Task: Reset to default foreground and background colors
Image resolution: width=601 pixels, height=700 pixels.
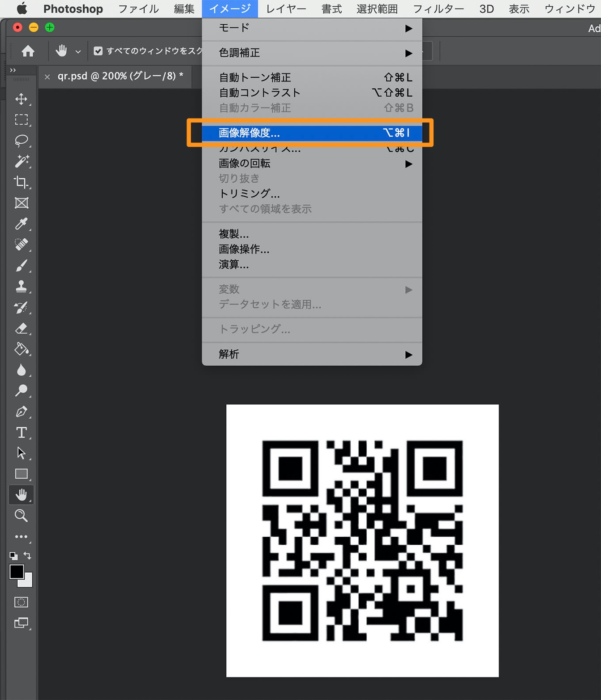Action: pyautogui.click(x=14, y=556)
